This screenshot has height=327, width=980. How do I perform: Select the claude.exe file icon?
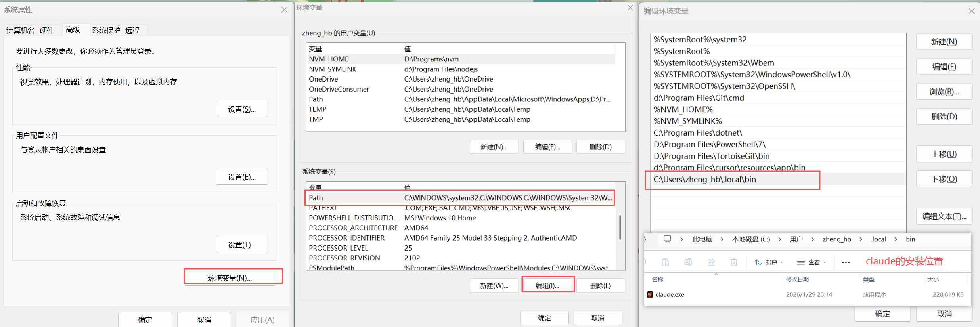coord(650,294)
